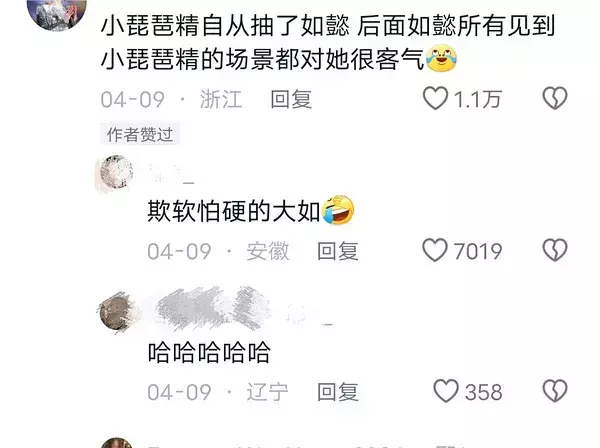Reply to the Zhejiang comment via 回复
Viewport: 600px width, 448px height.
(291, 99)
